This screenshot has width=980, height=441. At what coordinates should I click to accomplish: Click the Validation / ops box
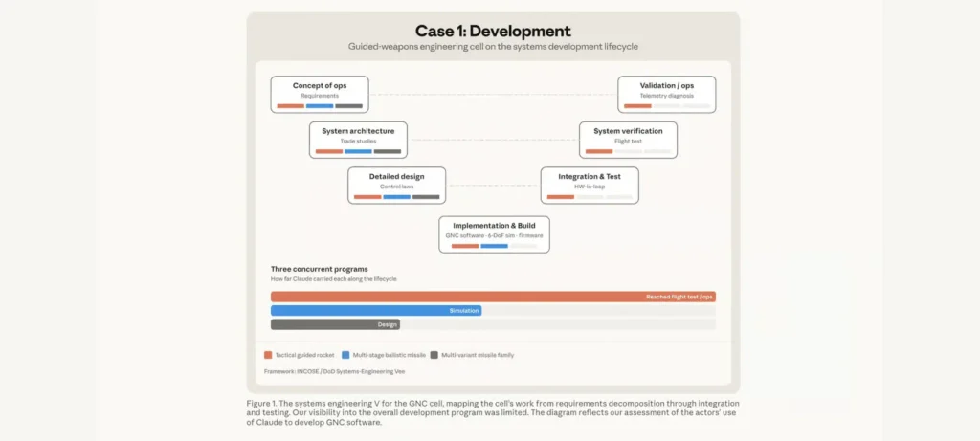pyautogui.click(x=667, y=95)
